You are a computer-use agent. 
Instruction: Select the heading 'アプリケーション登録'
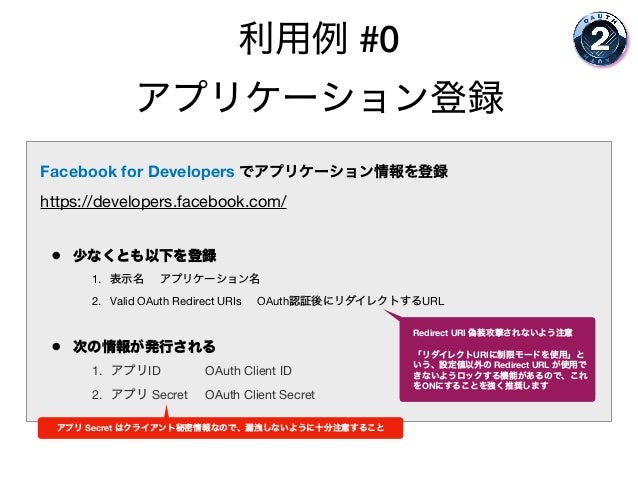pyautogui.click(x=321, y=97)
